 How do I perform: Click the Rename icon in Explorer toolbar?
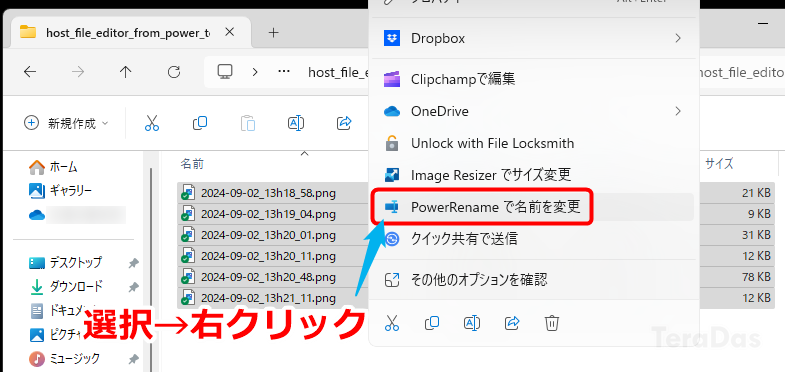pyautogui.click(x=296, y=123)
